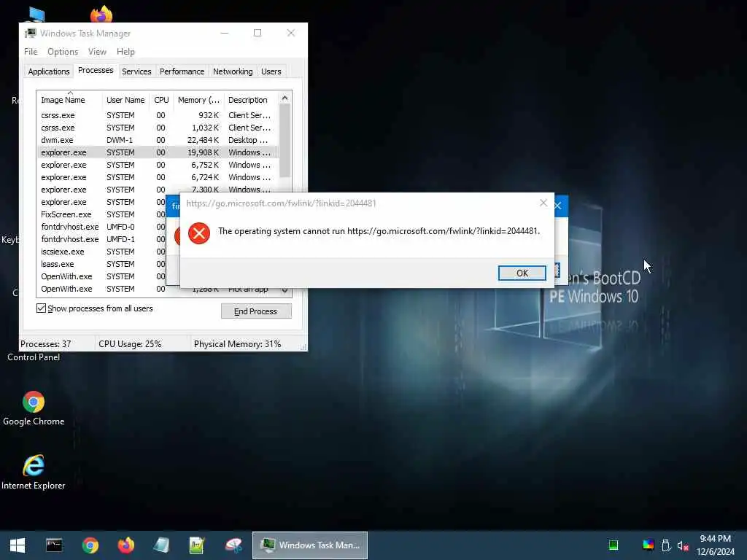747x560 pixels.
Task: Click the Windows Task Manager taskbar button
Action: pos(309,545)
